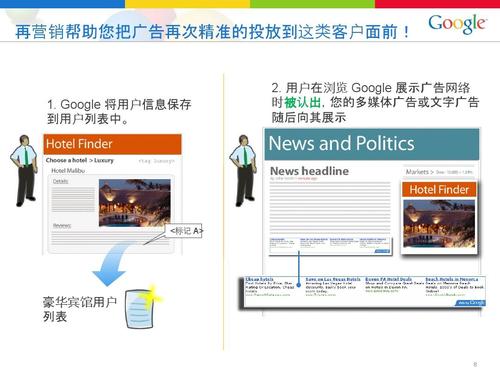Click the 'Ads by Google' tag in enlarged strip
The image size is (500, 375).
coord(470,303)
